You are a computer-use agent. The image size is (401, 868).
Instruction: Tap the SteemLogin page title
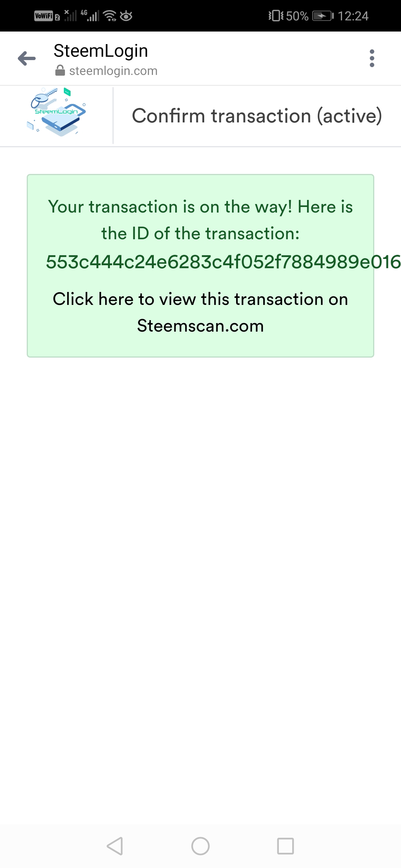click(x=101, y=51)
